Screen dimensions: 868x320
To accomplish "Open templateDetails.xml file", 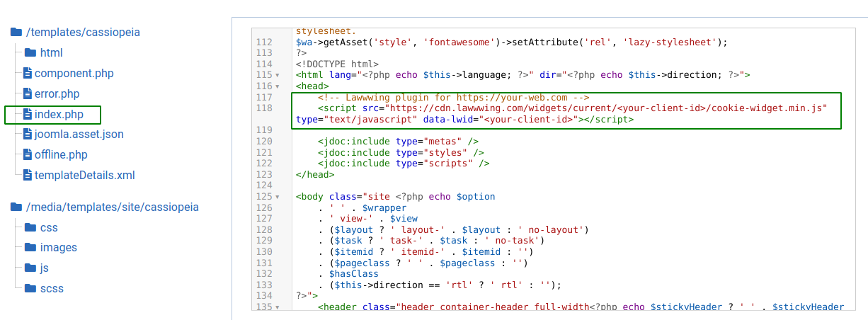I will point(85,175).
